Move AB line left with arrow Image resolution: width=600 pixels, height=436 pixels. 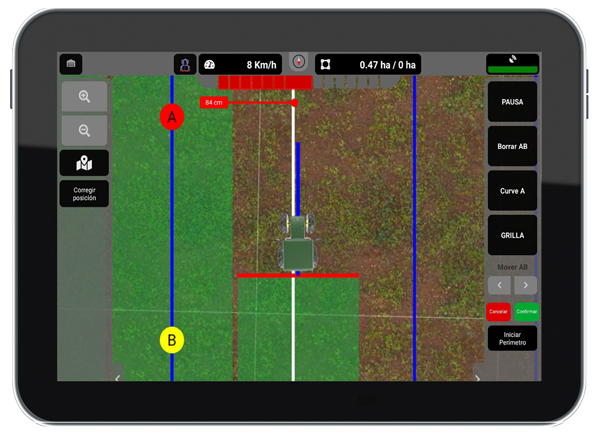click(499, 286)
